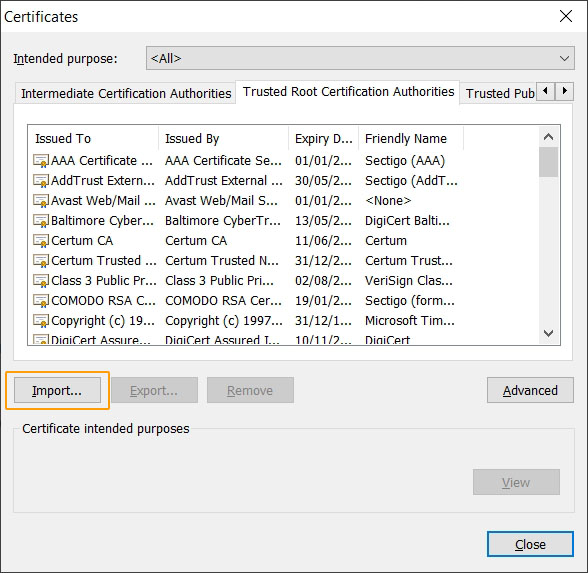The width and height of the screenshot is (588, 573).
Task: Select the Class 3 Public certificate icon
Action: point(41,280)
